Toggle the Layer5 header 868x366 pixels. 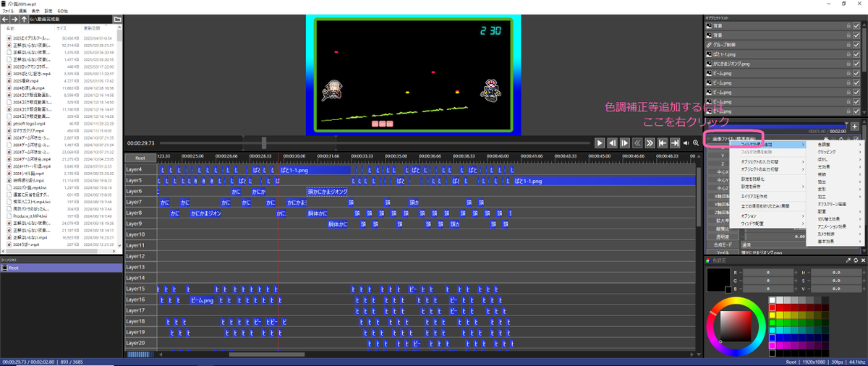click(140, 180)
